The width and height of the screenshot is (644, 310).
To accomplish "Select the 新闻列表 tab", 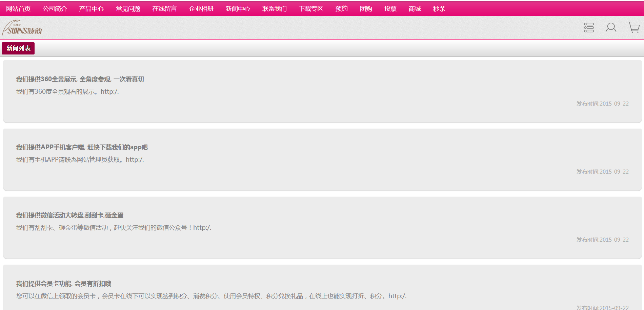I will [x=18, y=48].
